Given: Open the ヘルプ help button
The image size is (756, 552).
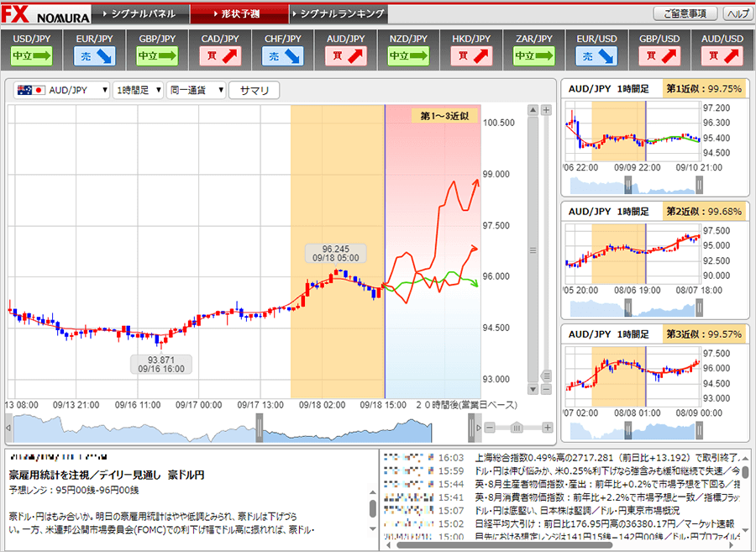Looking at the screenshot, I should 738,13.
